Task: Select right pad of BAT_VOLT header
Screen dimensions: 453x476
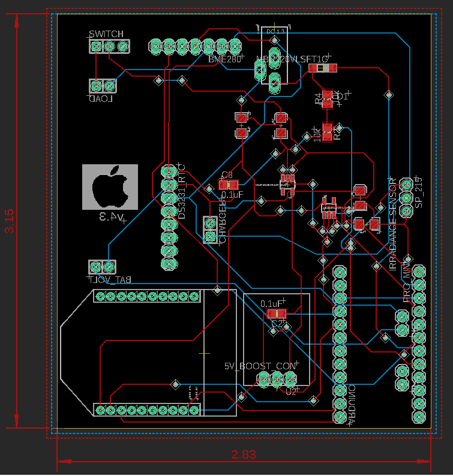Action: [x=109, y=267]
